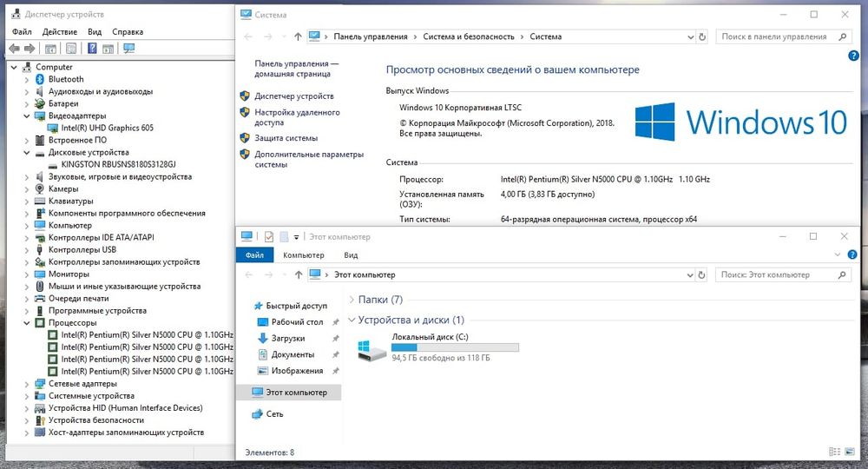Image resolution: width=868 pixels, height=469 pixels.
Task: Switch to large icons view in Explorer status bar
Action: click(x=849, y=452)
